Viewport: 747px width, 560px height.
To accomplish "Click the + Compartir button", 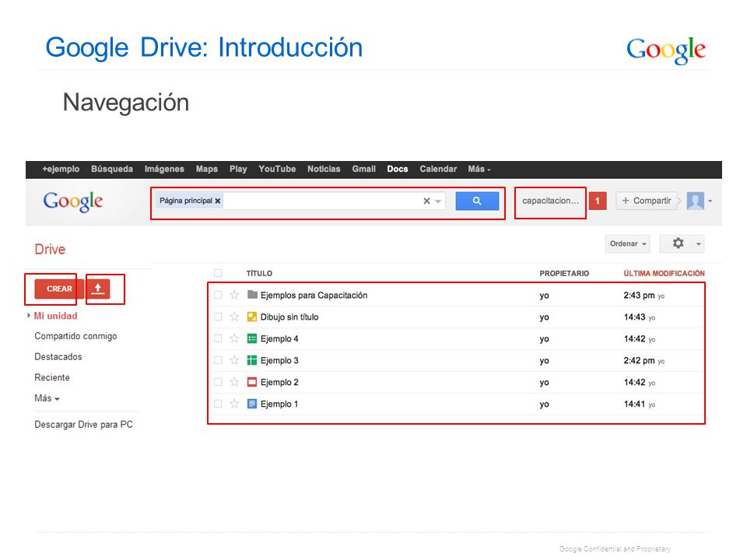I will pyautogui.click(x=647, y=201).
